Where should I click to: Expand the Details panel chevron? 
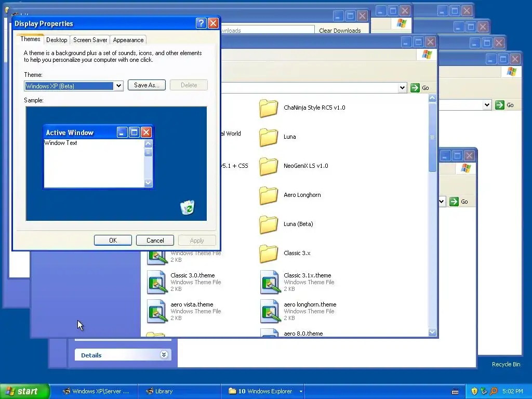pyautogui.click(x=164, y=355)
